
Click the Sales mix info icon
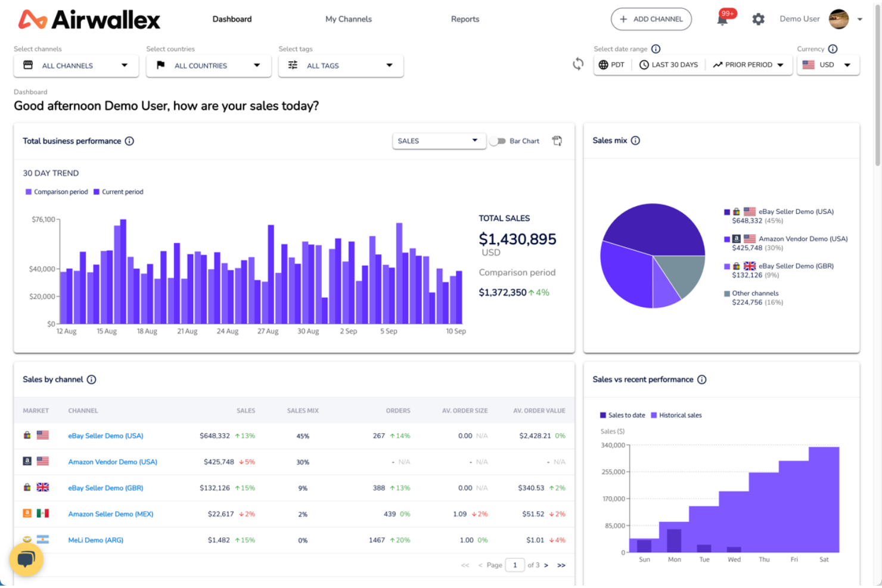[635, 141]
